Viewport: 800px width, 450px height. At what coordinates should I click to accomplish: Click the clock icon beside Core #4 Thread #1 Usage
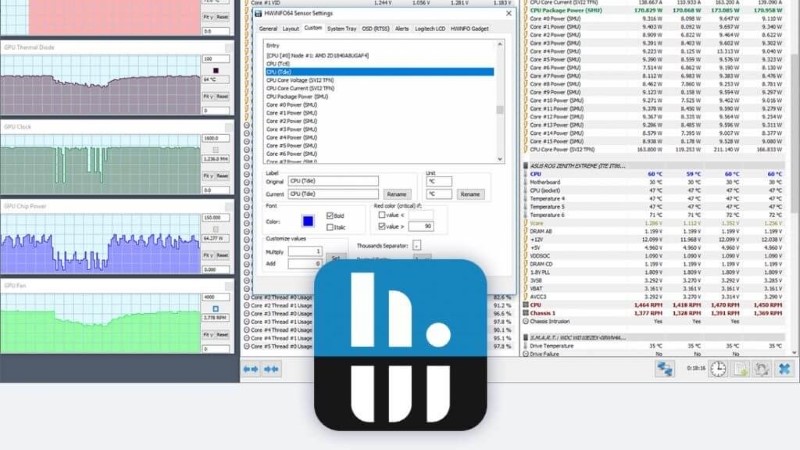[246, 338]
